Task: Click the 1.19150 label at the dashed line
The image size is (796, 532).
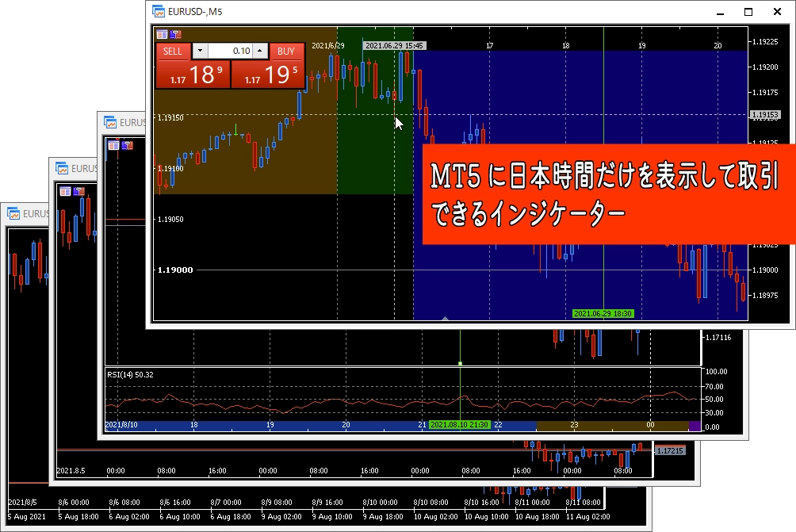Action: (170, 118)
